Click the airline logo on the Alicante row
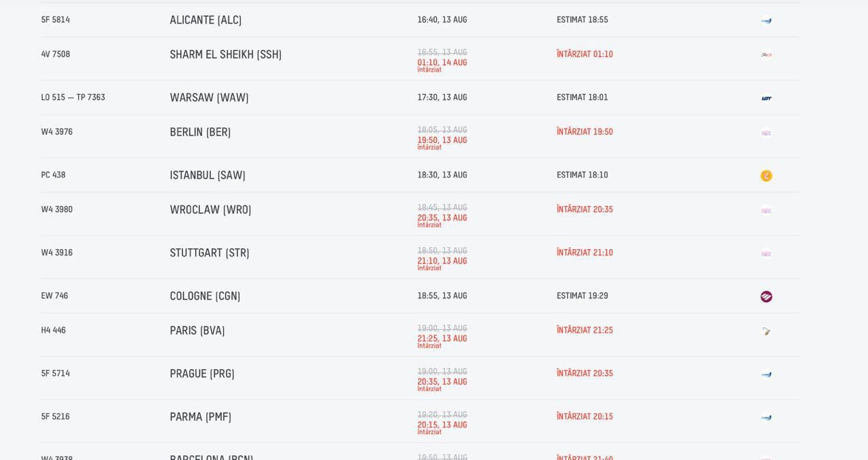 click(x=766, y=20)
